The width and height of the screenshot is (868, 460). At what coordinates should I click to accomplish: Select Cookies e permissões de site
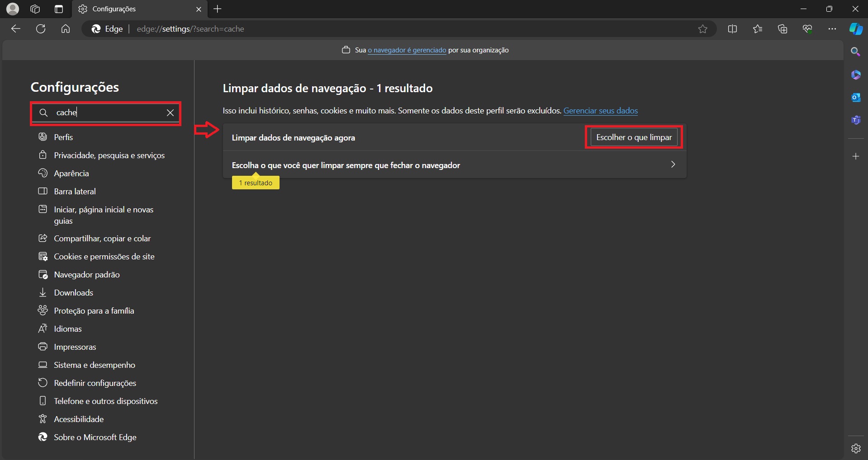point(104,257)
